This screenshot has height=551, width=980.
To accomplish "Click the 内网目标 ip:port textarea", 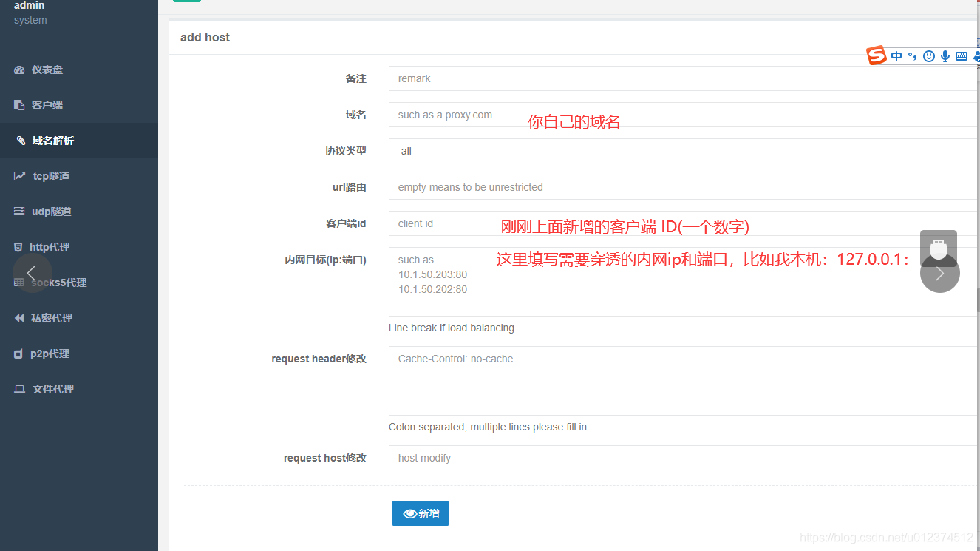I will pos(684,282).
